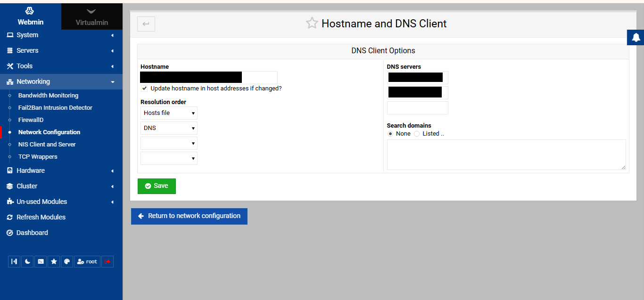Screen dimensions: 644x300
Task: Collapse the Networking menu
Action: point(61,81)
